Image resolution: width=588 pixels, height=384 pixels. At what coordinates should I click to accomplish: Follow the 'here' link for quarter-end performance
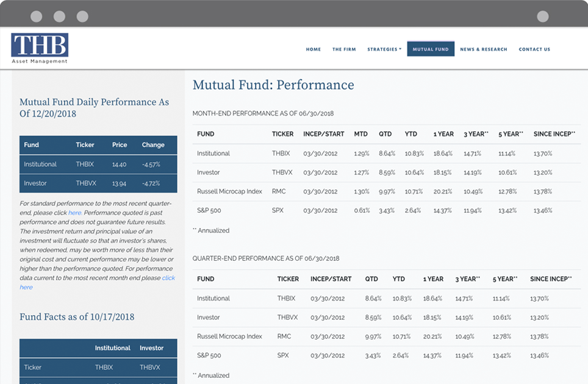click(x=74, y=213)
